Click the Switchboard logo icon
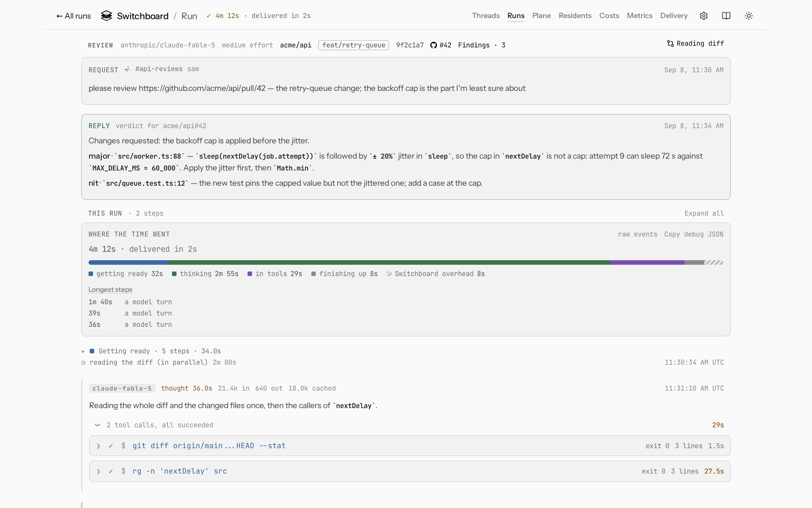812x508 pixels. (x=106, y=16)
